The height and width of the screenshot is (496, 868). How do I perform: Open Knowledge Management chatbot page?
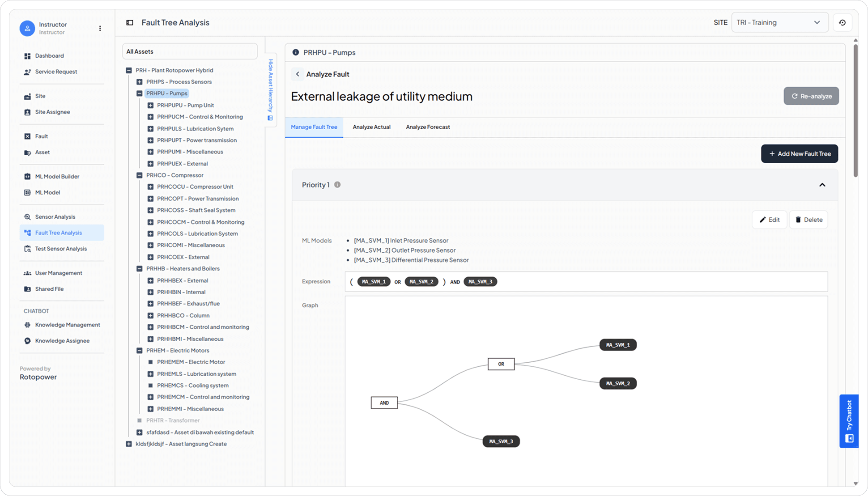tap(68, 325)
